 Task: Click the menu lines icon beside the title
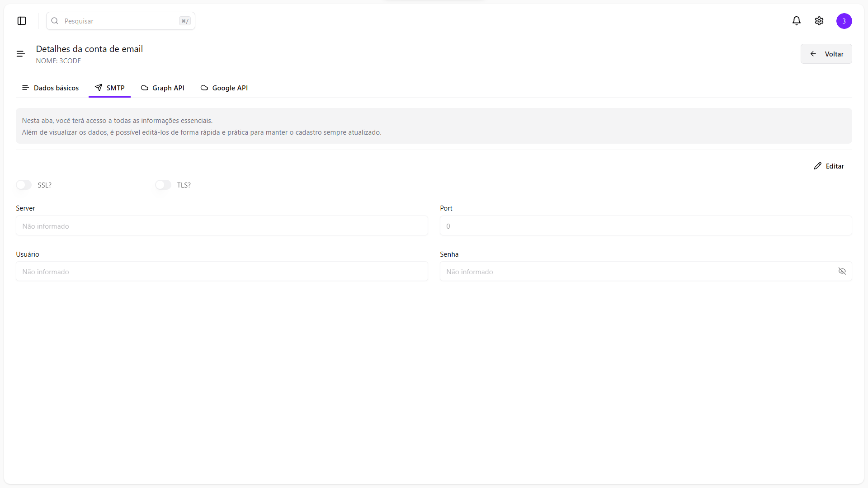(x=21, y=54)
